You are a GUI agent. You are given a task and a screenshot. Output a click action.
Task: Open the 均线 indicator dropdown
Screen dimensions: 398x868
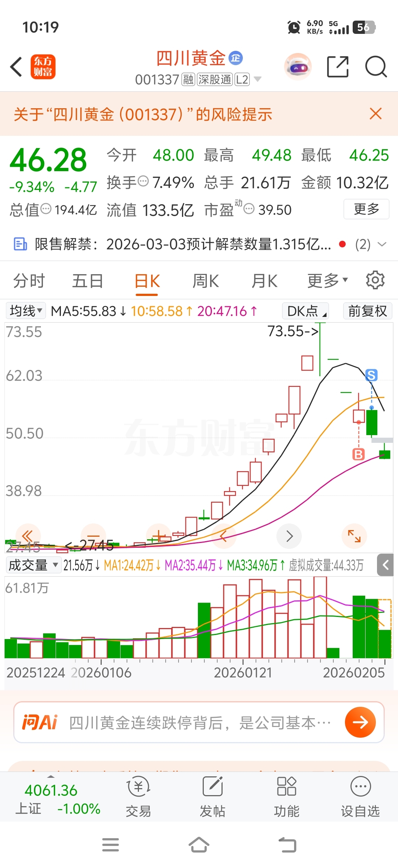click(x=25, y=311)
